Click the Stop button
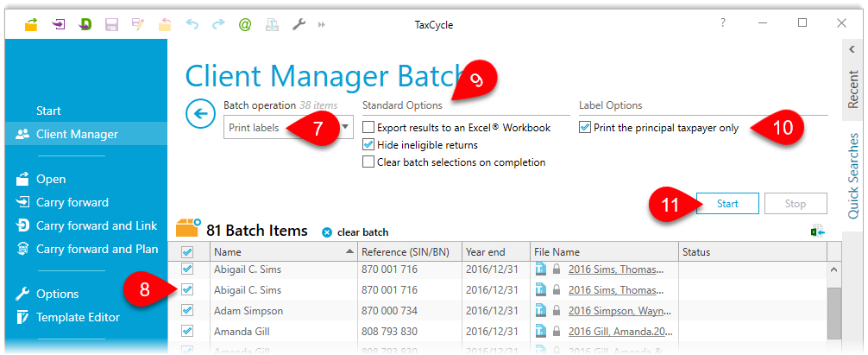 pos(796,203)
